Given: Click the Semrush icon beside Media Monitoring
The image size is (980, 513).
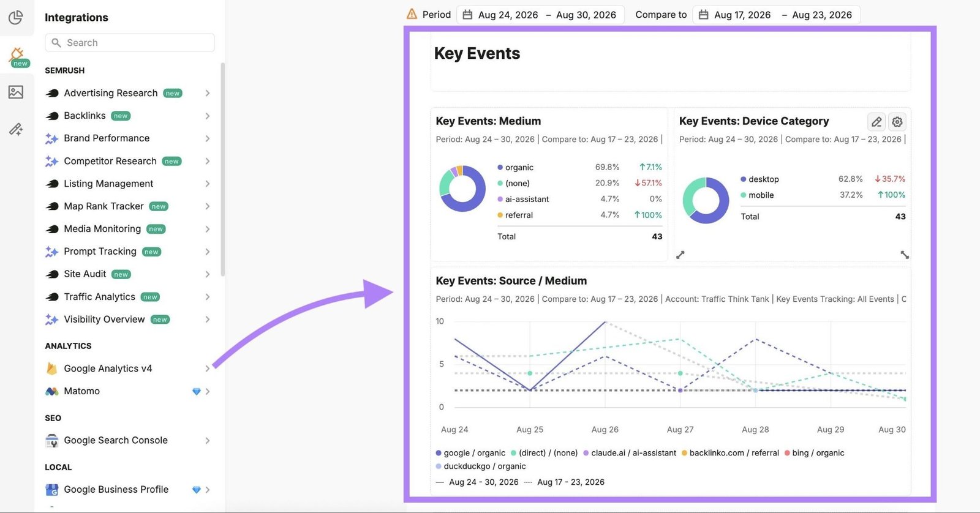Looking at the screenshot, I should point(52,229).
